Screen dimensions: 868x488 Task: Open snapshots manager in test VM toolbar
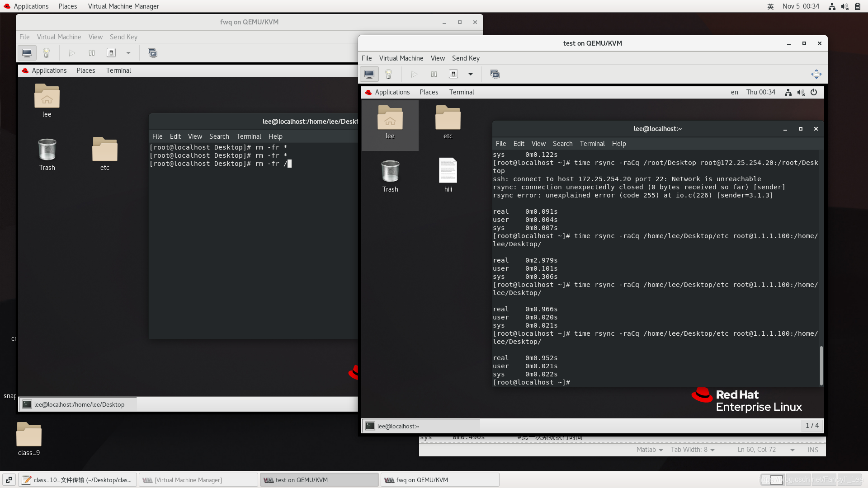click(495, 74)
